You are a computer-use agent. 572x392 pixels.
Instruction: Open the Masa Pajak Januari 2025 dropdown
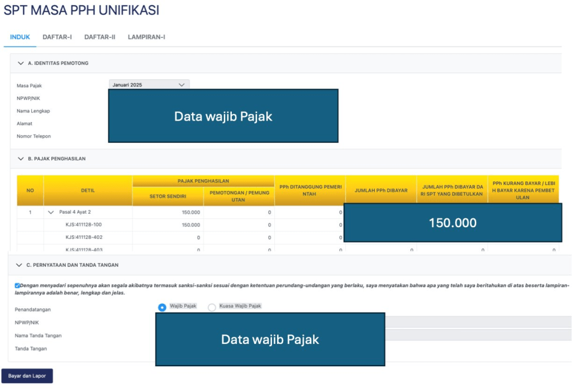(149, 85)
